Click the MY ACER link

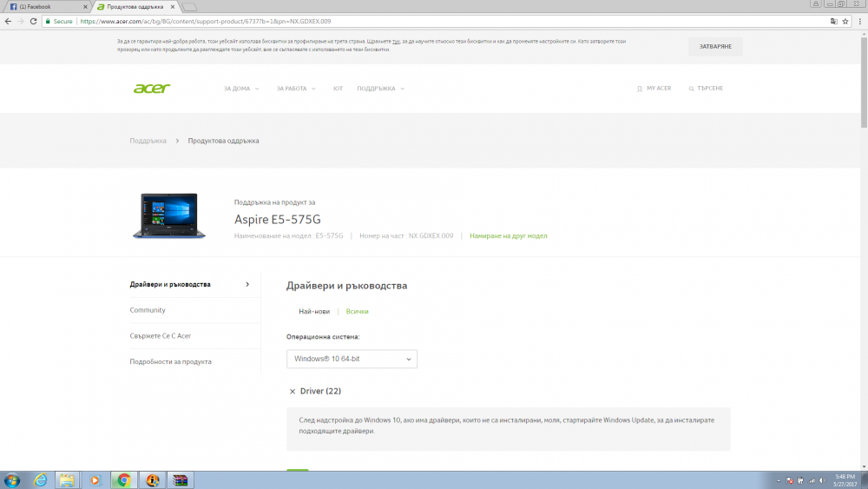pos(654,89)
